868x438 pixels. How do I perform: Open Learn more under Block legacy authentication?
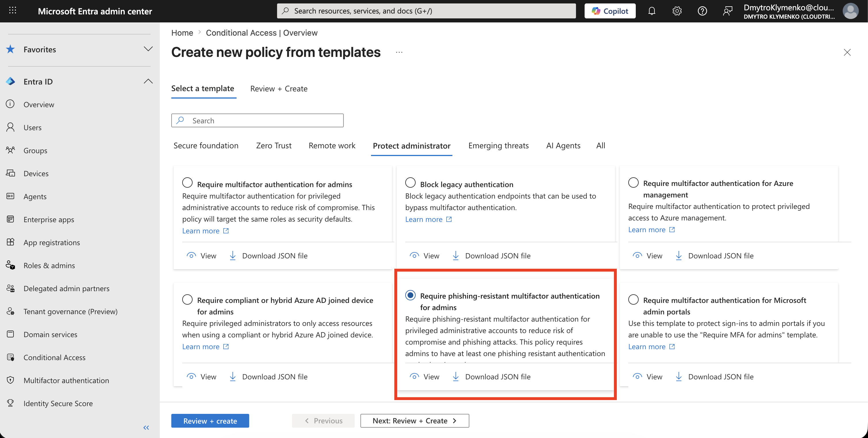[428, 219]
